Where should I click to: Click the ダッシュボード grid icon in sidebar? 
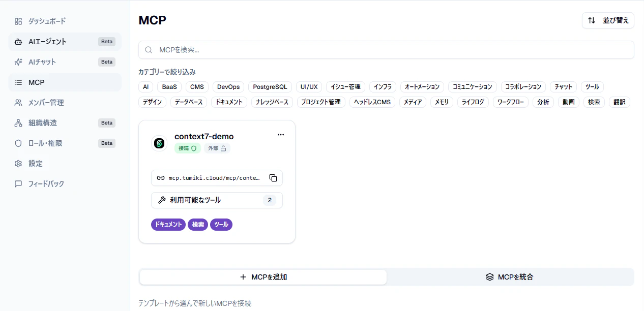pos(18,21)
